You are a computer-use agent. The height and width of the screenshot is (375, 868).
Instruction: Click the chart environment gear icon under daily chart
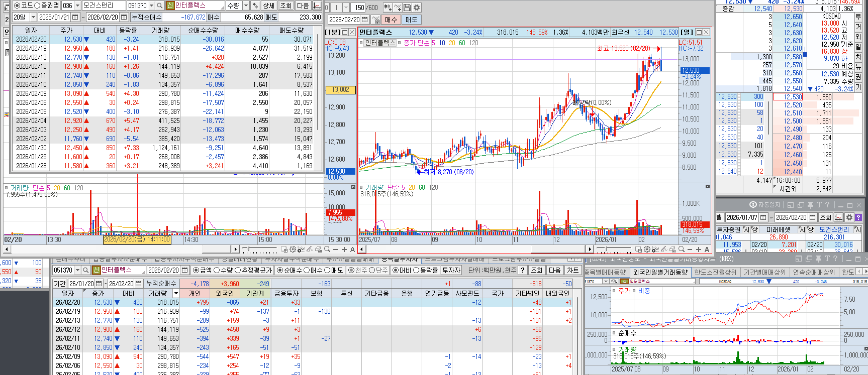(x=646, y=249)
